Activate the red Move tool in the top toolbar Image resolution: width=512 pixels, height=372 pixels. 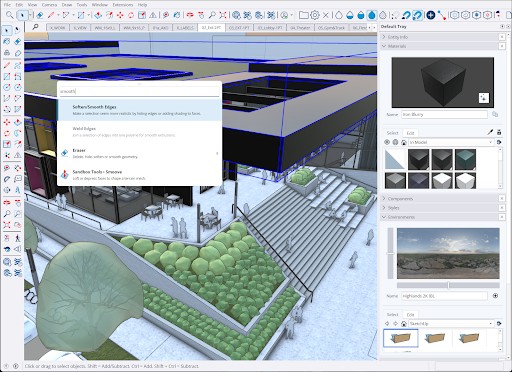(120, 15)
